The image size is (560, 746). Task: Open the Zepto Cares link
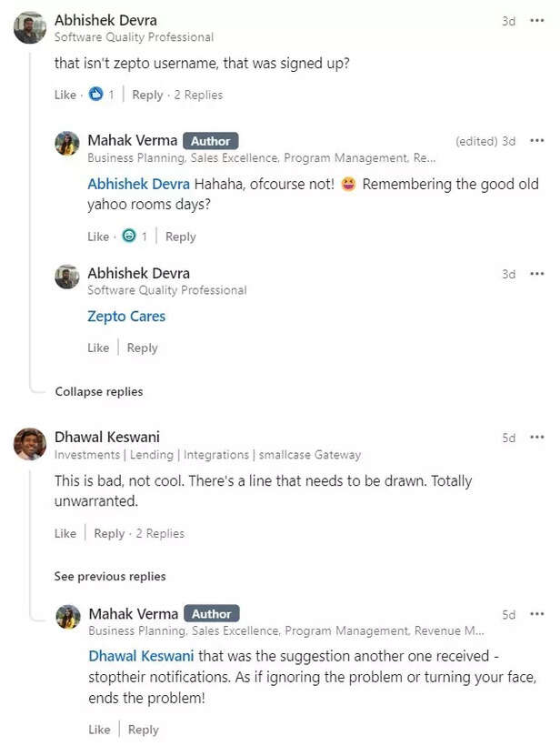click(125, 316)
